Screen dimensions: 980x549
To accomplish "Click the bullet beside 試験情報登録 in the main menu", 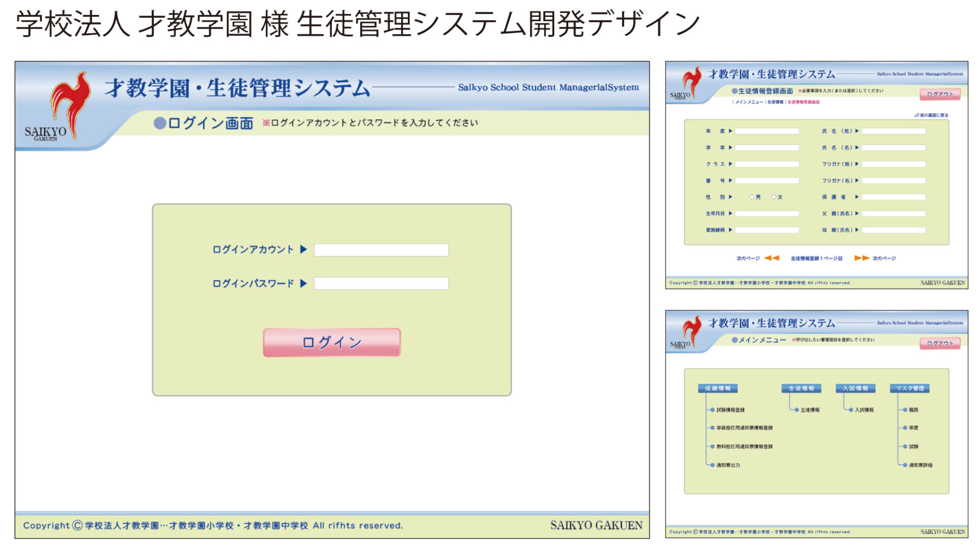I will coord(712,410).
